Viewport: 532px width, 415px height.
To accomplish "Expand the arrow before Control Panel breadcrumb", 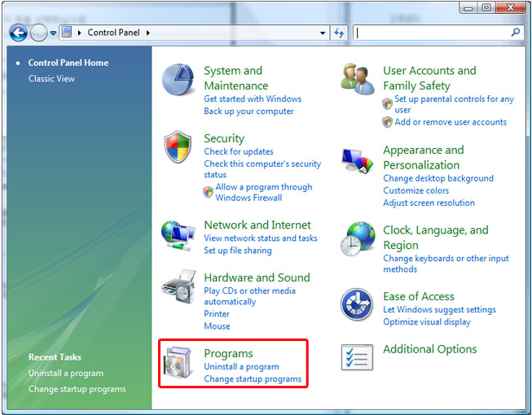I will [79, 33].
